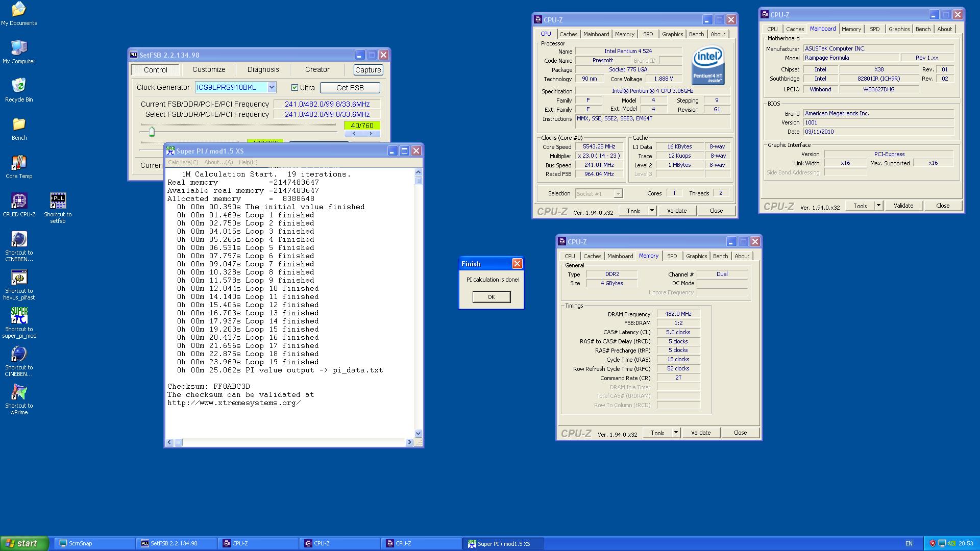The image size is (980, 551).
Task: Toggle the Ultra checkbox in SetFSB
Action: pyautogui.click(x=295, y=87)
